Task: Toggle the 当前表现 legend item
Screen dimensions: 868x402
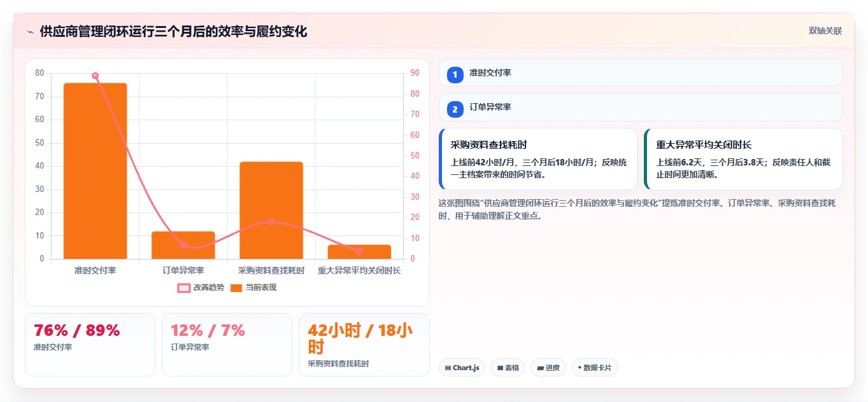Action: click(253, 288)
